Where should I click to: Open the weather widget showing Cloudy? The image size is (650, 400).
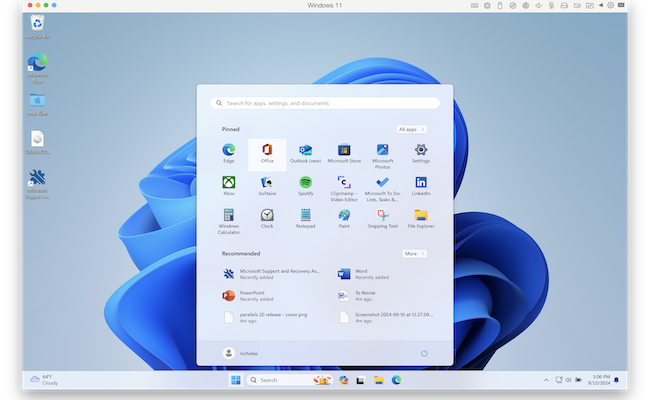click(44, 380)
